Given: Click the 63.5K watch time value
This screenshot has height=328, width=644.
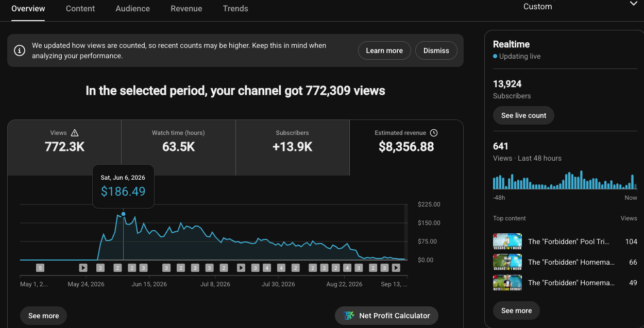Looking at the screenshot, I should [178, 147].
